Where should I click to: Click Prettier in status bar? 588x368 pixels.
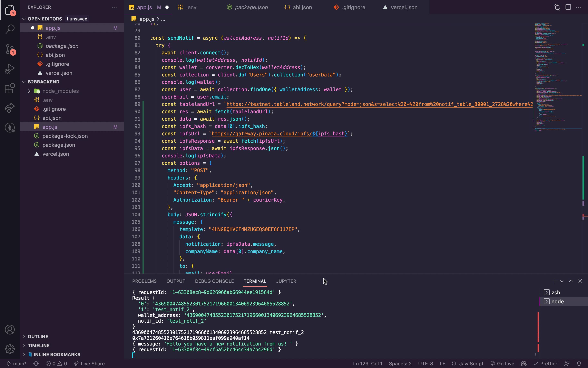[x=545, y=364]
